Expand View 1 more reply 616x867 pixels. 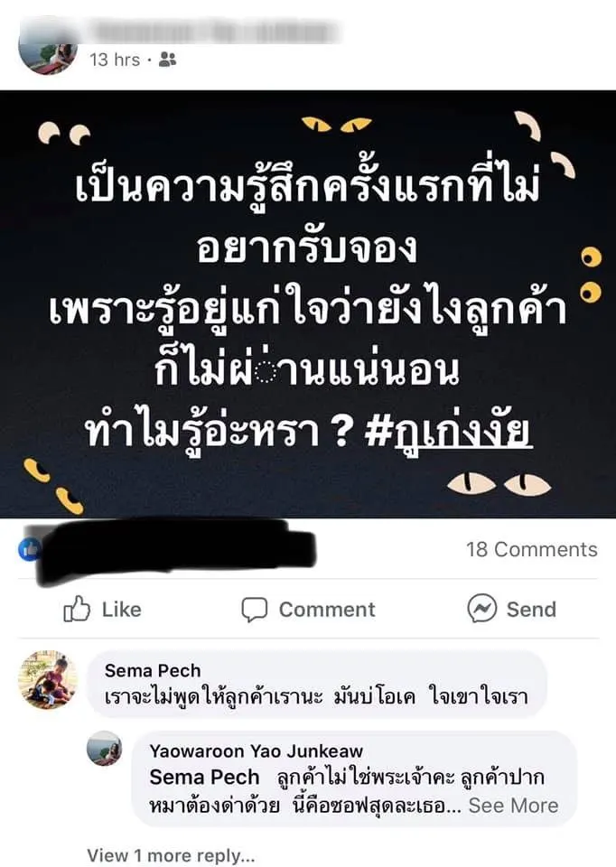pyautogui.click(x=171, y=855)
